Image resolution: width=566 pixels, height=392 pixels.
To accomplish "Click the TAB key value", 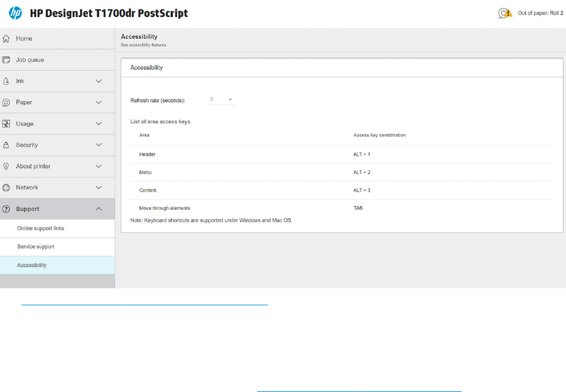I will pyautogui.click(x=357, y=209).
